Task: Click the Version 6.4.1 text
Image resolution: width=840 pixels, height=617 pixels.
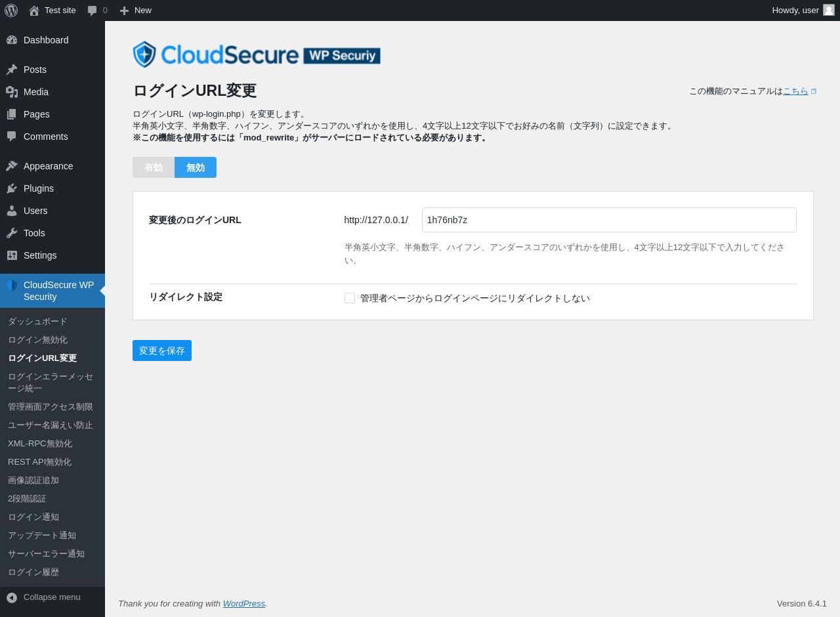Action: pyautogui.click(x=802, y=603)
